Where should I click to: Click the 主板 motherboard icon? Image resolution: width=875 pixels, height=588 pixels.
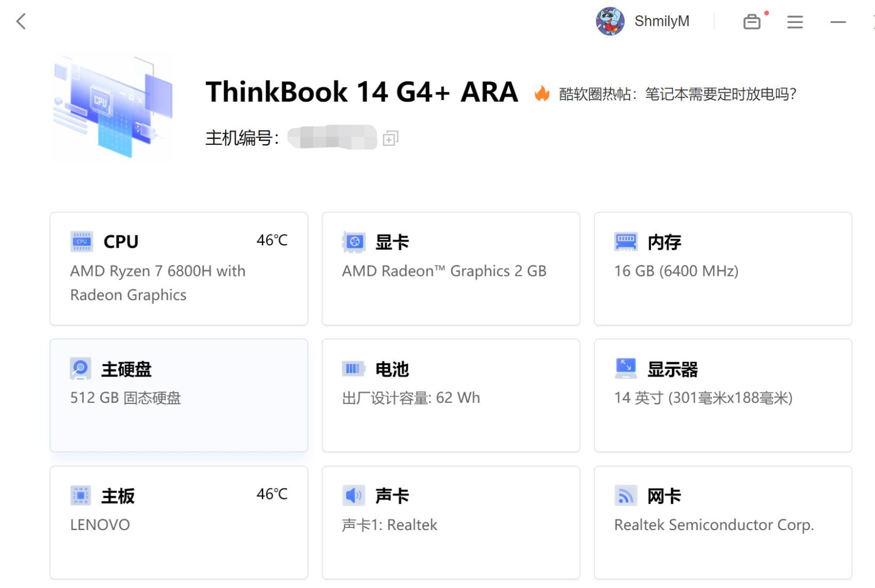tap(80, 496)
